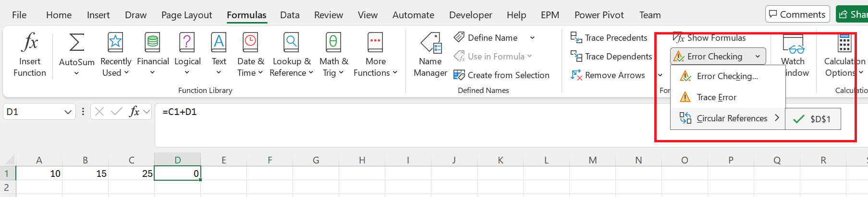Viewport: 868px width, 197px height.
Task: Expand the formula bar fx dropdown chevron
Action: [x=147, y=112]
